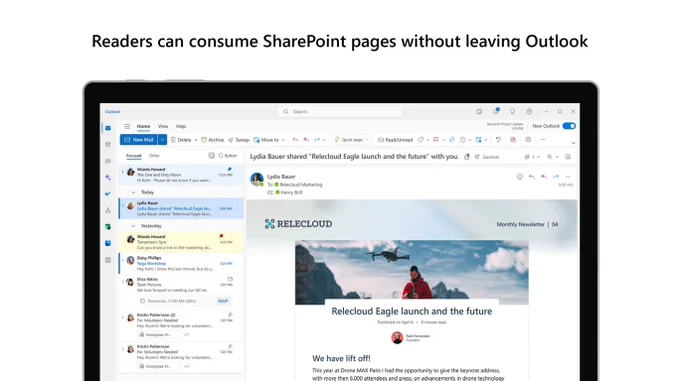Screen dimensions: 680x381
Task: Click Lydia Bauer's sender avatar
Action: tap(257, 179)
